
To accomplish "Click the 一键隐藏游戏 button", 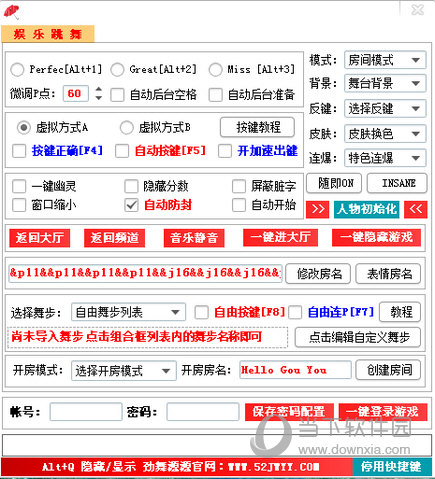I will pos(376,238).
